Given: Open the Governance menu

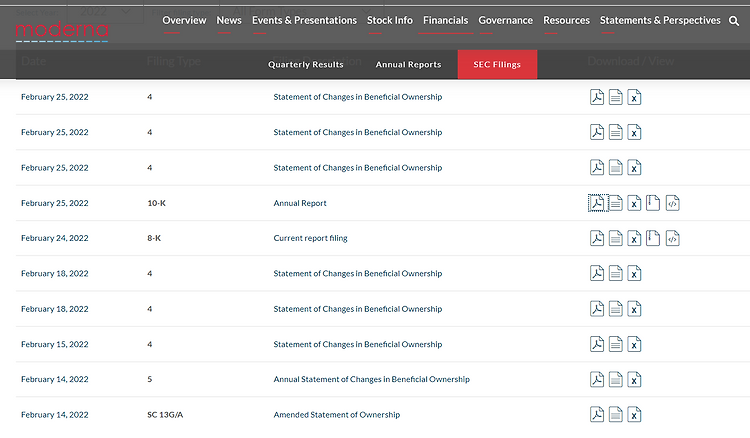Looking at the screenshot, I should pos(506,20).
